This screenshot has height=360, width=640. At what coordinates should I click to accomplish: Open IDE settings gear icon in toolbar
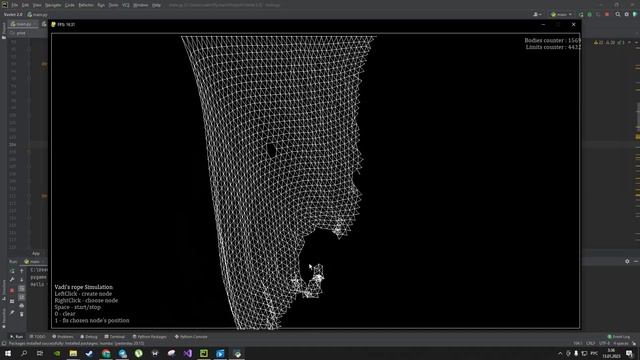[627, 15]
